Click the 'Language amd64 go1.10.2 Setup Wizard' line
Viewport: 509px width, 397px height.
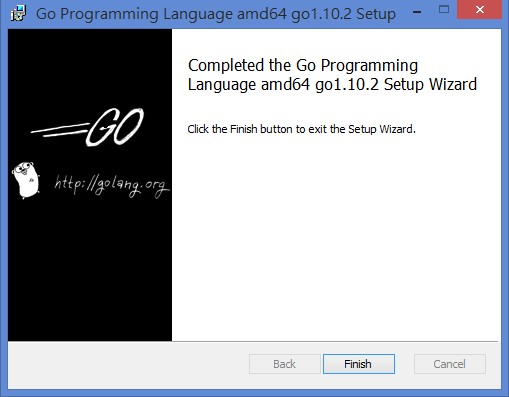pos(332,84)
